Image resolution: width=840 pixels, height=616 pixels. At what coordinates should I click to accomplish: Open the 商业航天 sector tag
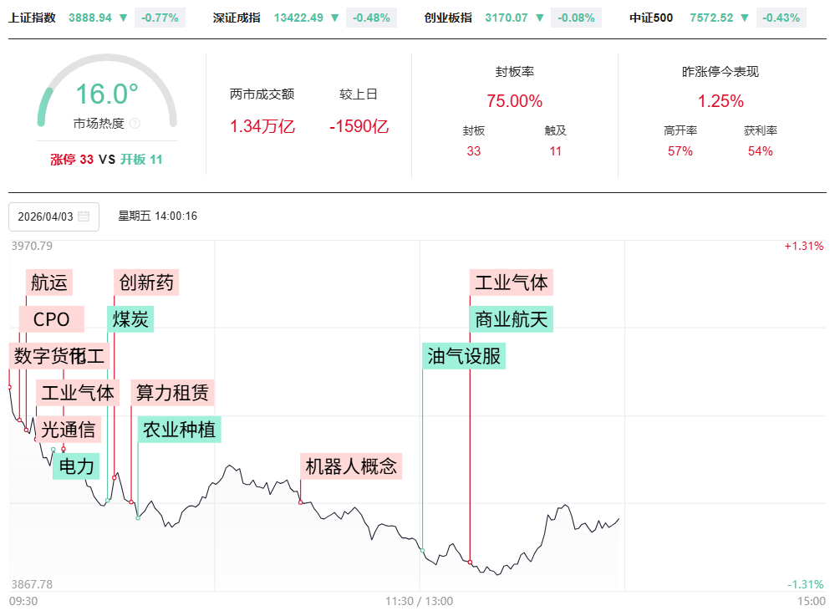512,319
